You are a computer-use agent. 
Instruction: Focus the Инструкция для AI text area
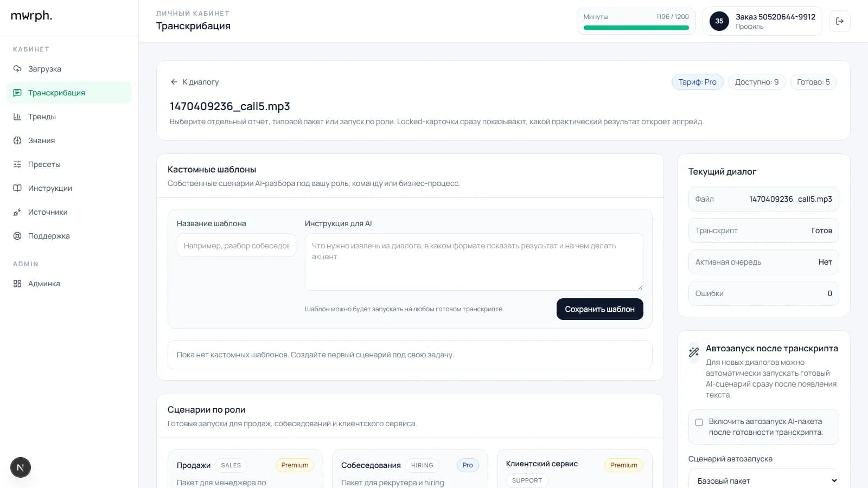474,262
